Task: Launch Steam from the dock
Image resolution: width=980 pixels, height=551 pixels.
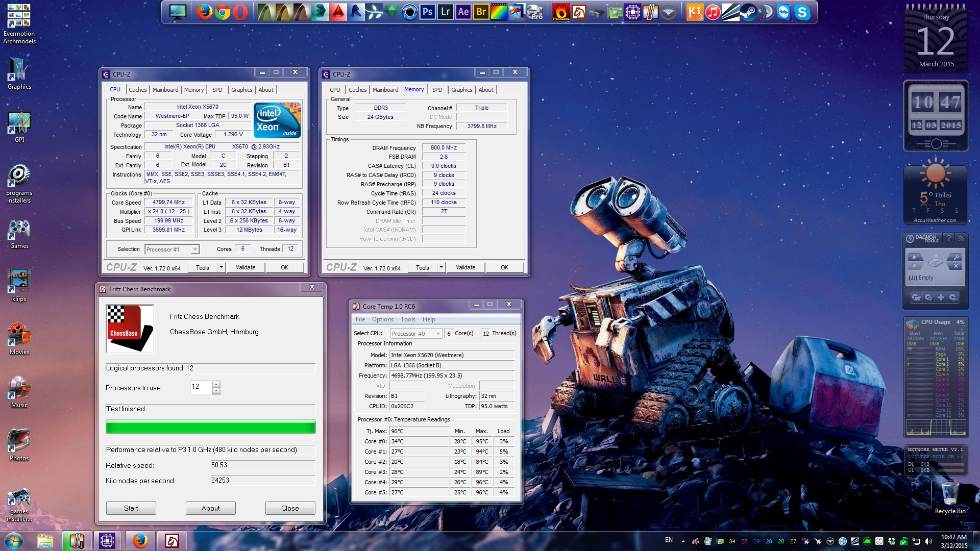Action: click(749, 12)
